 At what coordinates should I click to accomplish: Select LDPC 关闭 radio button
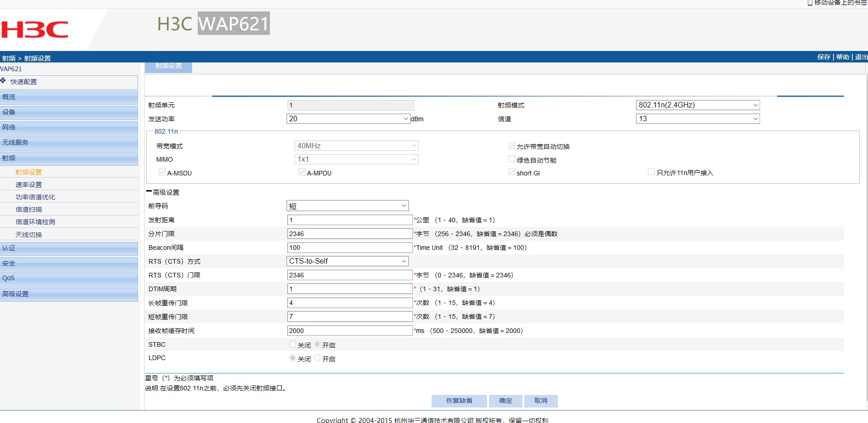292,358
